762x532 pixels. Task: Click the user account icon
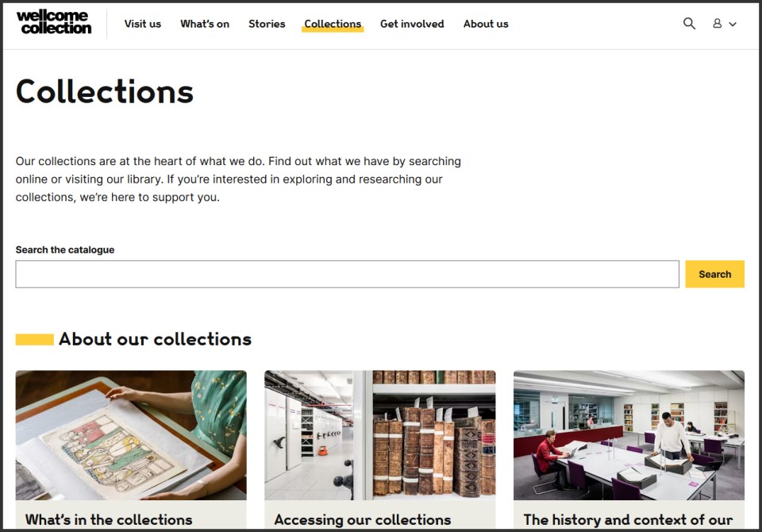coord(718,23)
